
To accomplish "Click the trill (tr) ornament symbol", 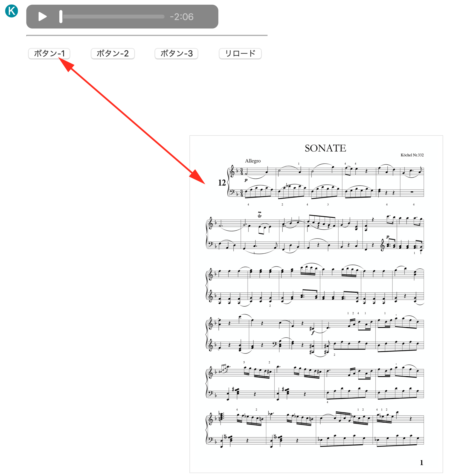I will point(260,215).
